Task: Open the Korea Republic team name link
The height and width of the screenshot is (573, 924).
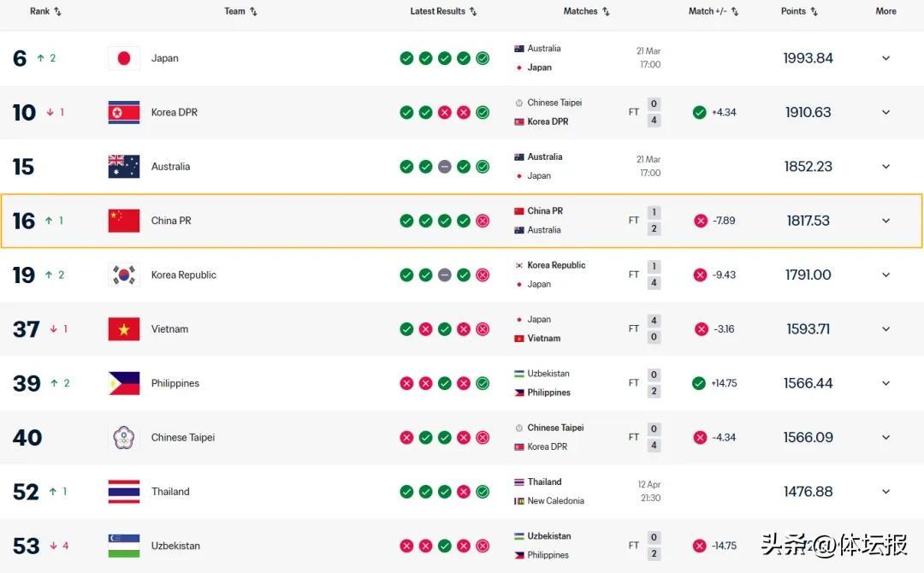Action: (183, 275)
